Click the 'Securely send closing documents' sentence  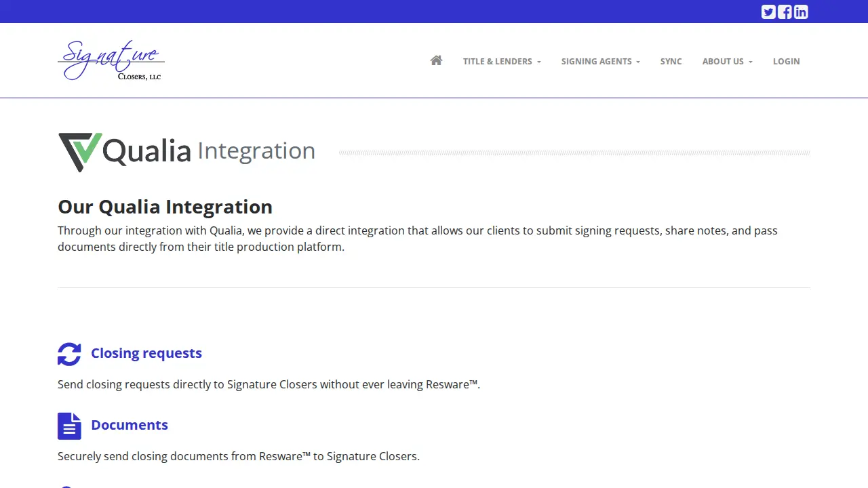(239, 456)
